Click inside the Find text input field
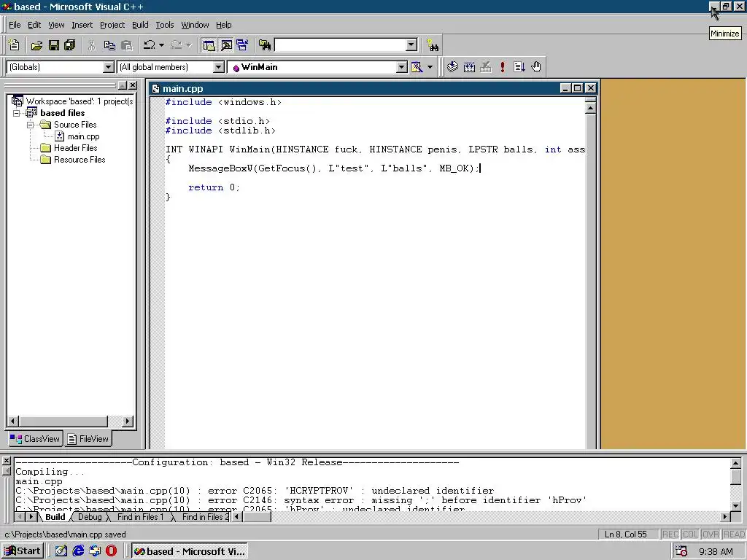747x560 pixels. pyautogui.click(x=340, y=45)
